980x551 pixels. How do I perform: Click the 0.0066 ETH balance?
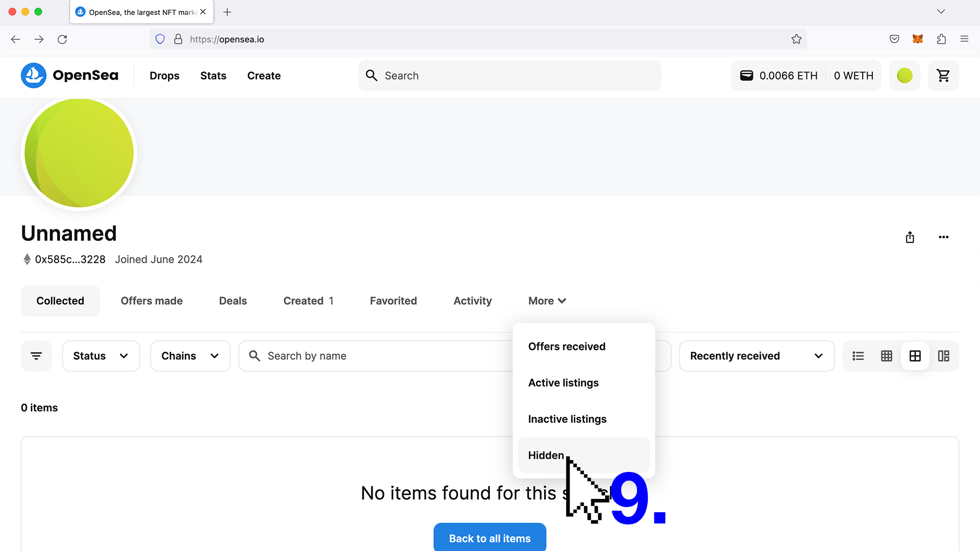[x=788, y=76]
